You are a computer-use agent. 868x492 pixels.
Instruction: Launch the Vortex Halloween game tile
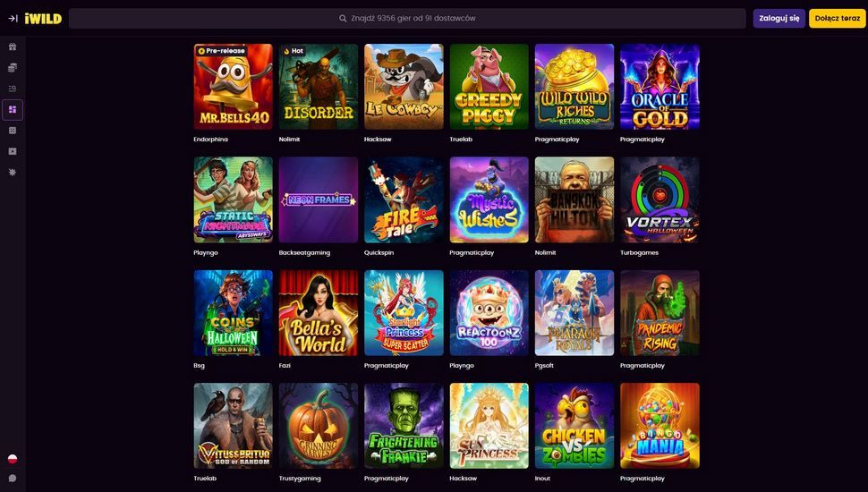point(660,199)
